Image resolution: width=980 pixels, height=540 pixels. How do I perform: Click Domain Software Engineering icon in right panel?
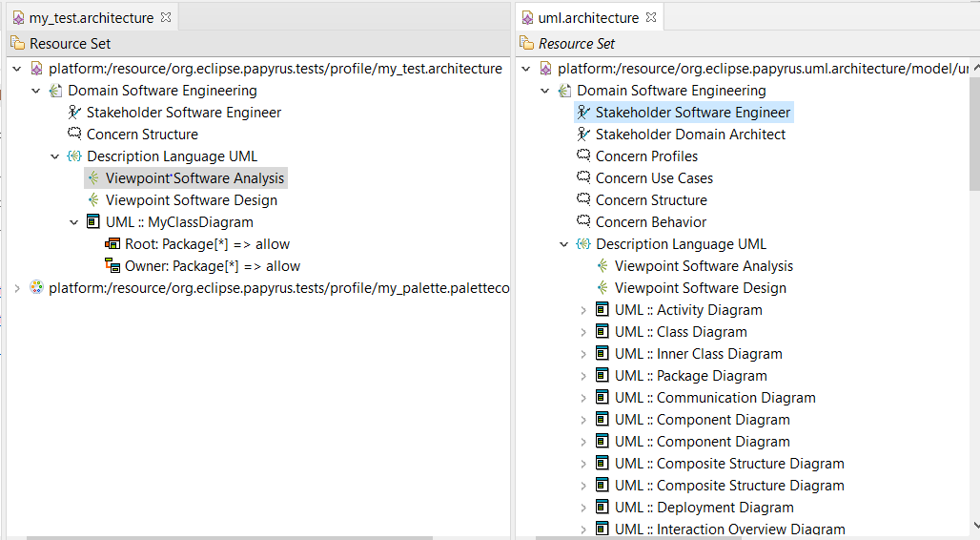(564, 90)
